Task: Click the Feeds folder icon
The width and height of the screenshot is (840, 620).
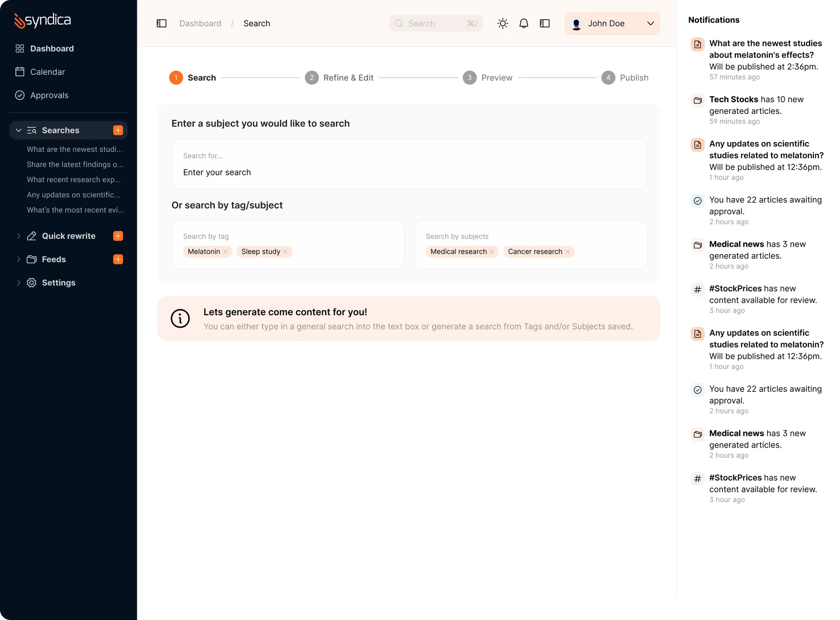Action: point(31,259)
